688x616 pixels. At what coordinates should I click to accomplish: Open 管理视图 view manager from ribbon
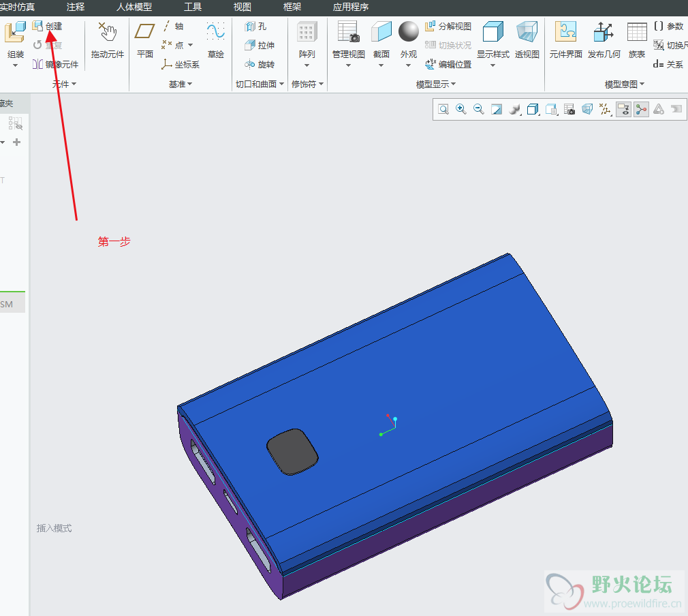pos(348,40)
